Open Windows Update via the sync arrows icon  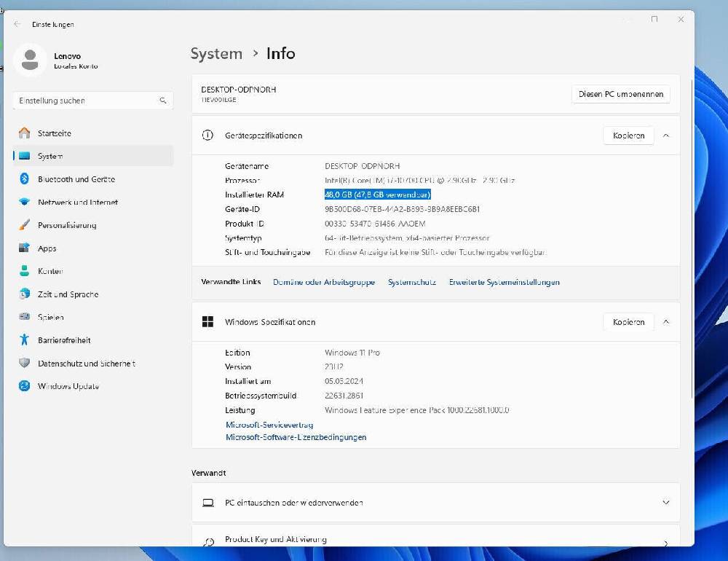click(x=25, y=386)
